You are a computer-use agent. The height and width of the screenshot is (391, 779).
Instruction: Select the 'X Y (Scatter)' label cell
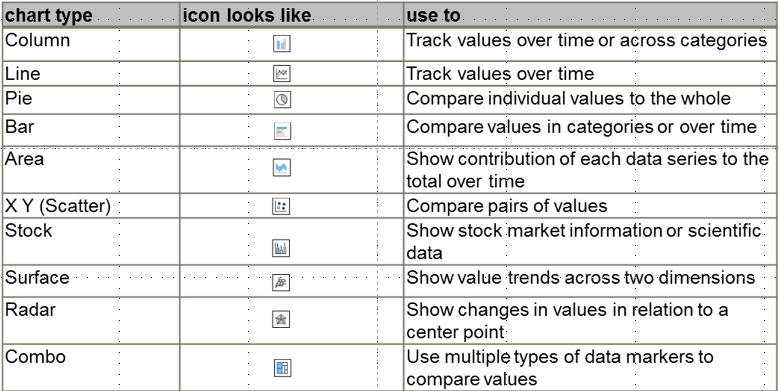pos(91,206)
